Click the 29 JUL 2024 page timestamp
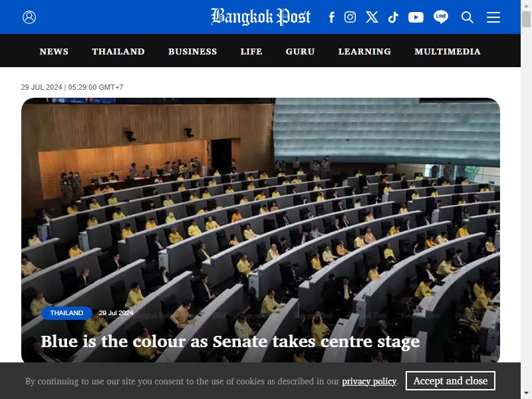Image resolution: width=532 pixels, height=399 pixels. (72, 87)
